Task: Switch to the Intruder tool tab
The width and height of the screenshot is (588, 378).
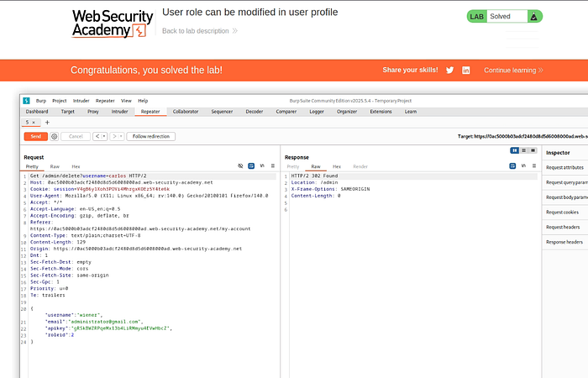Action: click(x=119, y=112)
